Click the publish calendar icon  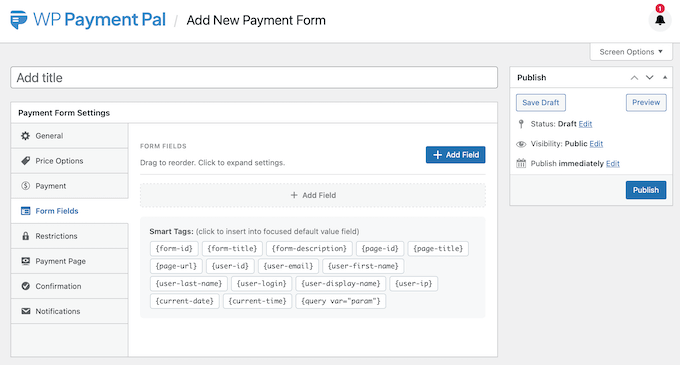click(521, 163)
